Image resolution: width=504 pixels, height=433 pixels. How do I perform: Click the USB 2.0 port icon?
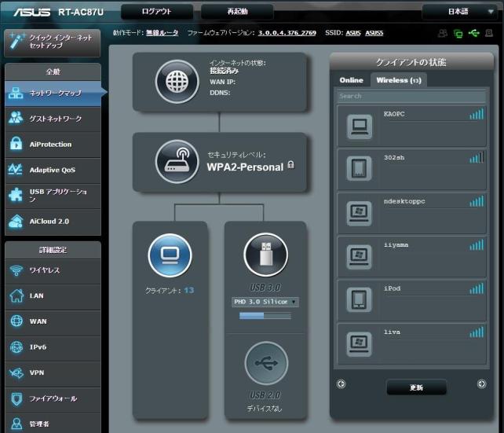266,364
